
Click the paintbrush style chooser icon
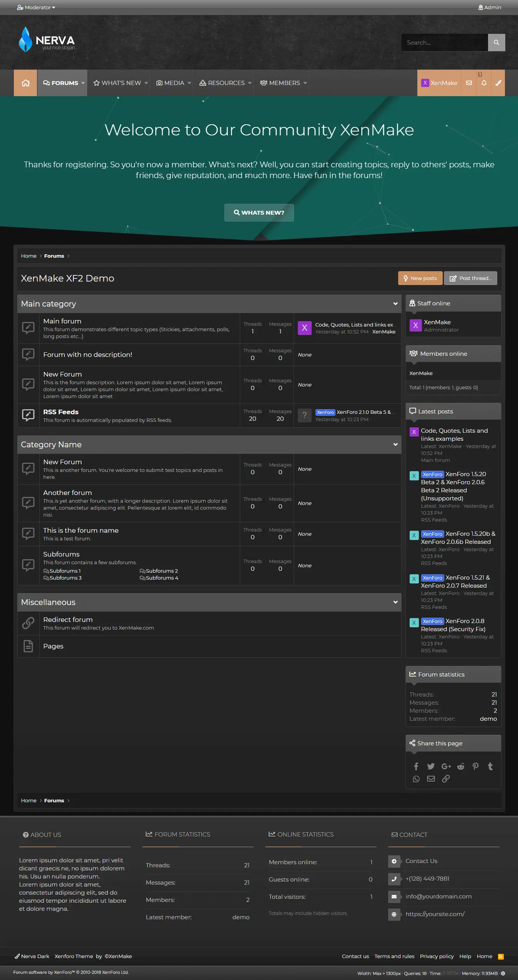pos(498,83)
